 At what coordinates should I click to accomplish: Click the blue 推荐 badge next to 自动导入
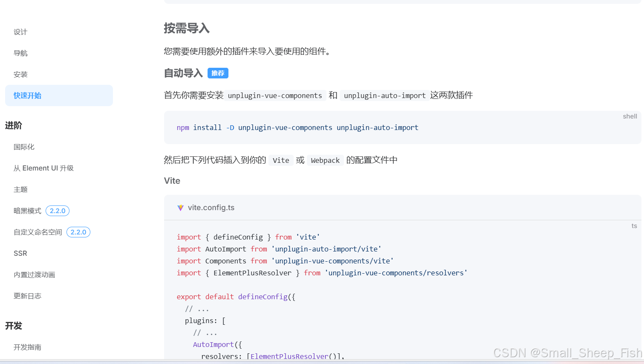(x=218, y=73)
